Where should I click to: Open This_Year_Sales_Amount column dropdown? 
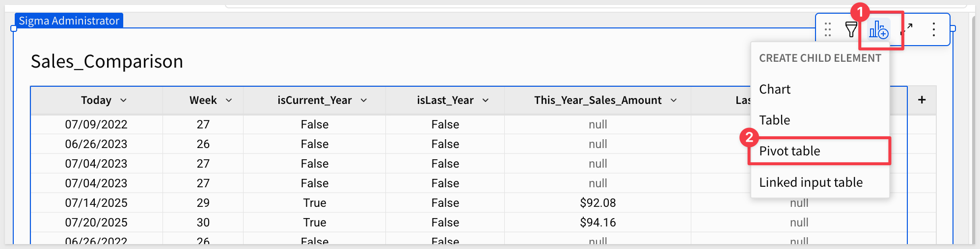(674, 100)
